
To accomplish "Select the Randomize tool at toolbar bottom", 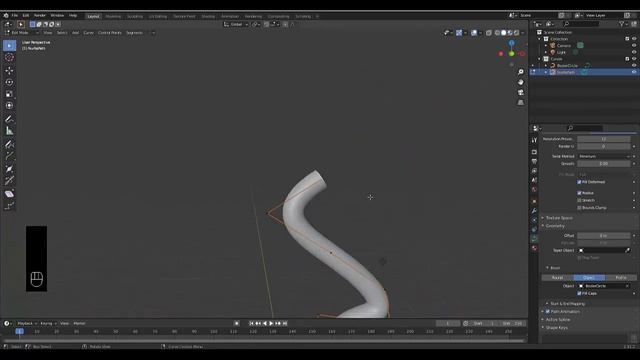I will (x=9, y=206).
